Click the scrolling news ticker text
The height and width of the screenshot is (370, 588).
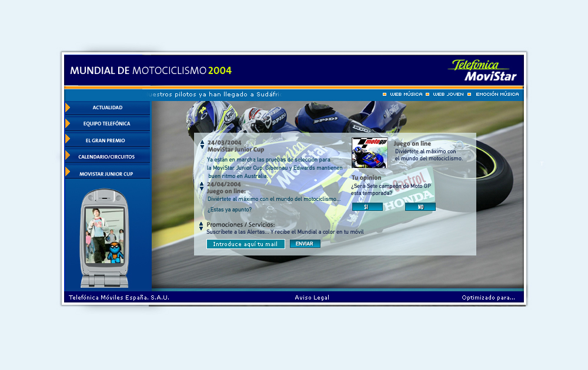(x=215, y=95)
